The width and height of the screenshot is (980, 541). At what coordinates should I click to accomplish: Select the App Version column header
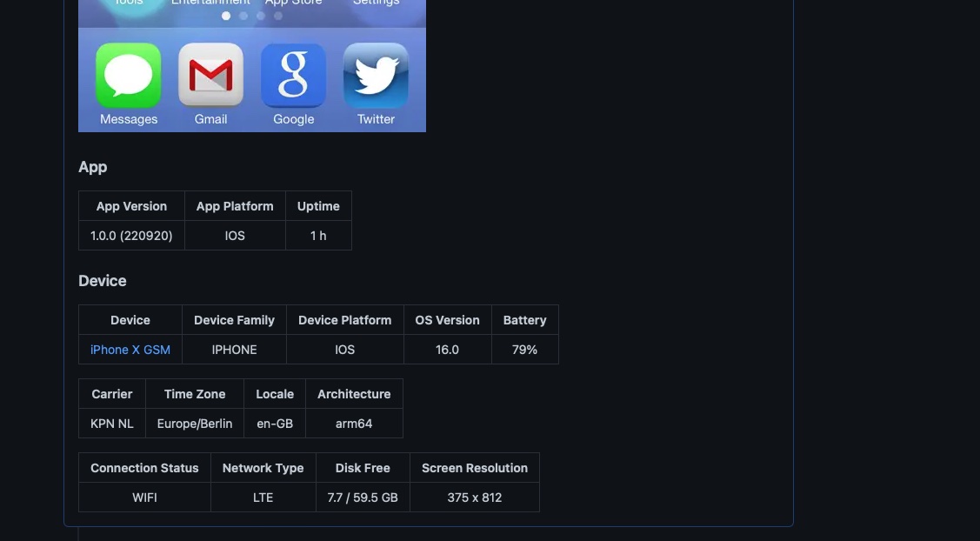point(131,206)
